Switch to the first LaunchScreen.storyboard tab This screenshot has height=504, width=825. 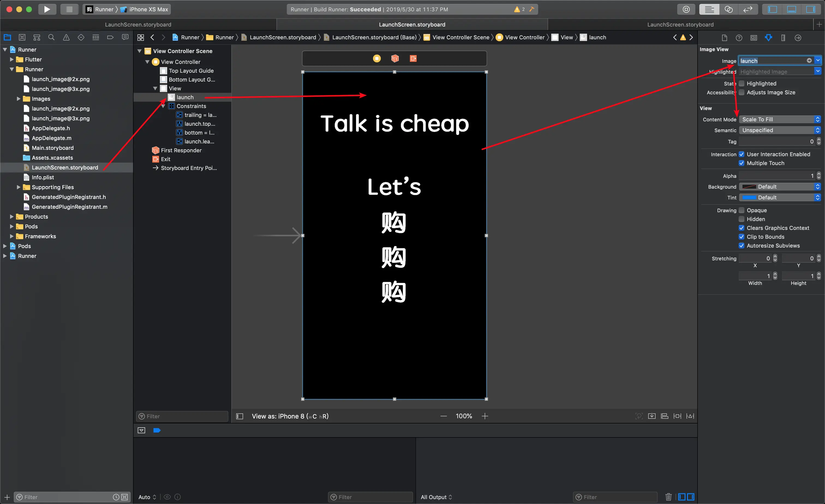[x=138, y=25]
